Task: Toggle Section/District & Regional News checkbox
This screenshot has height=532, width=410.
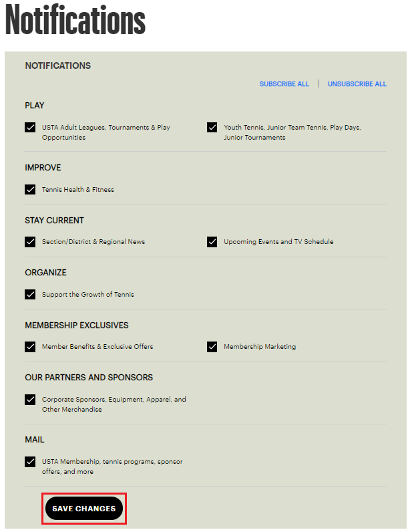Action: point(30,241)
